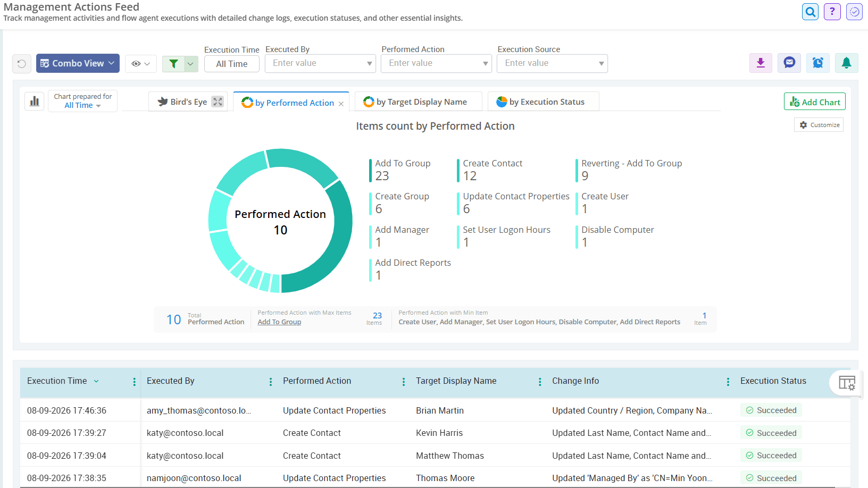Sort by the Execution Time column header
The image size is (868, 488).
tap(57, 381)
